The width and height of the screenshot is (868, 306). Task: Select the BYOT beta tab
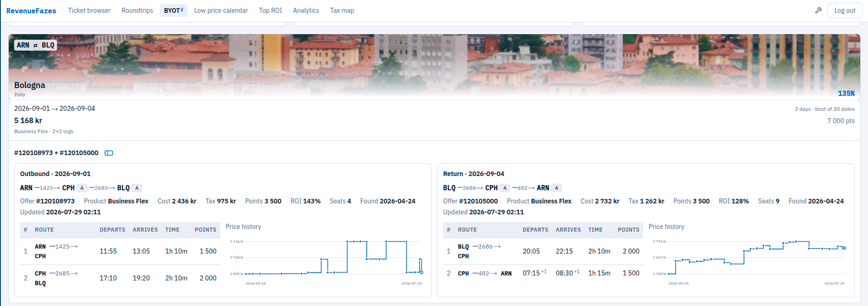[x=173, y=10]
